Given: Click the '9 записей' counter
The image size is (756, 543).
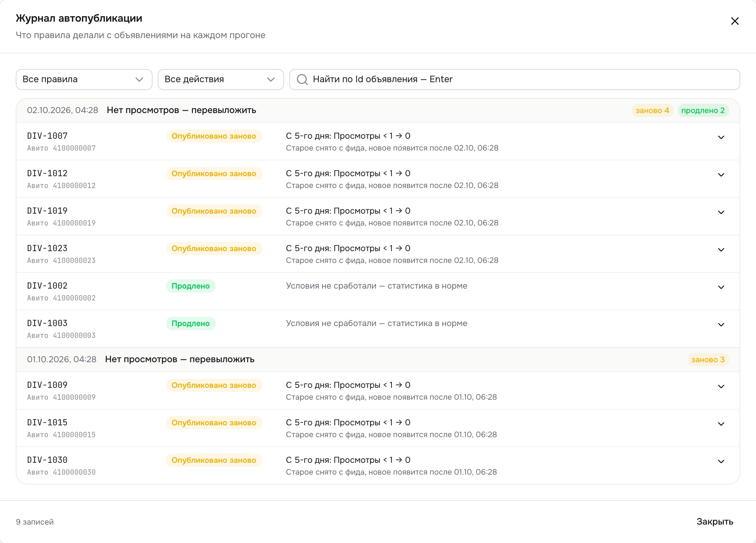Looking at the screenshot, I should (x=35, y=522).
